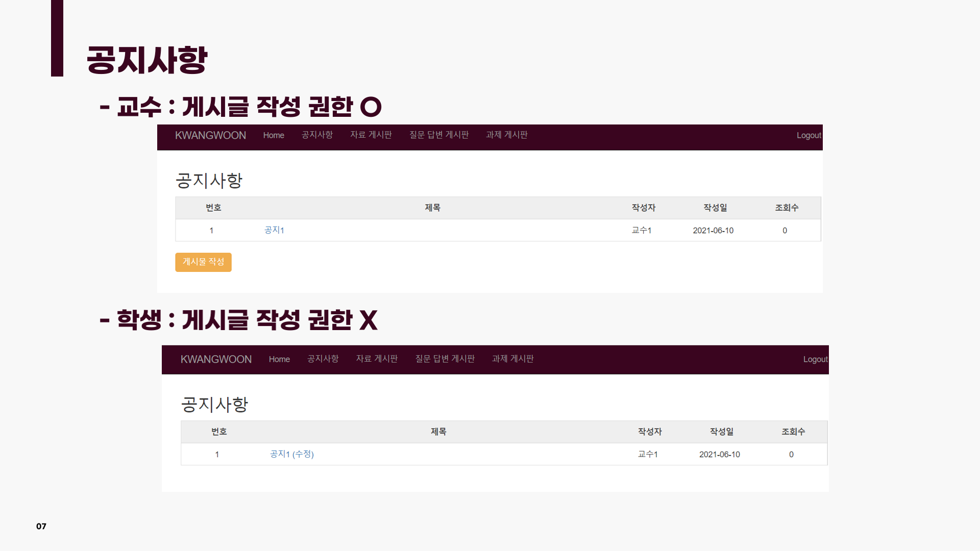
Task: Click 자료 게시판 in the lower screenshot
Action: [377, 359]
